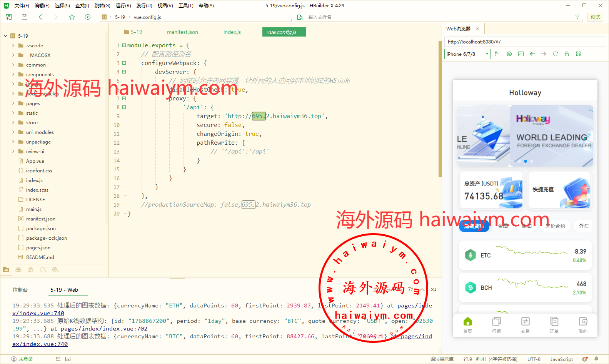609x364 pixels.
Task: Switch to the manifest.json editor tab
Action: pyautogui.click(x=182, y=32)
